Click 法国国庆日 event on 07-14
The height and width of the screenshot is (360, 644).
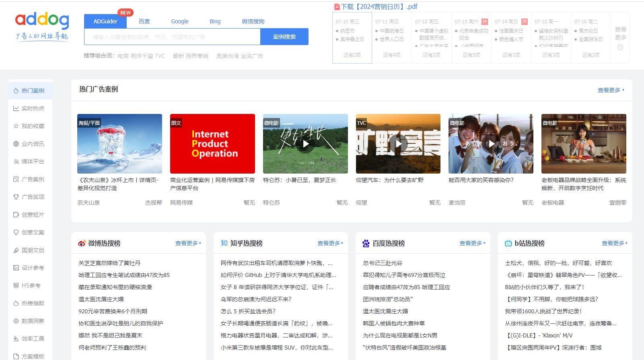point(511,31)
